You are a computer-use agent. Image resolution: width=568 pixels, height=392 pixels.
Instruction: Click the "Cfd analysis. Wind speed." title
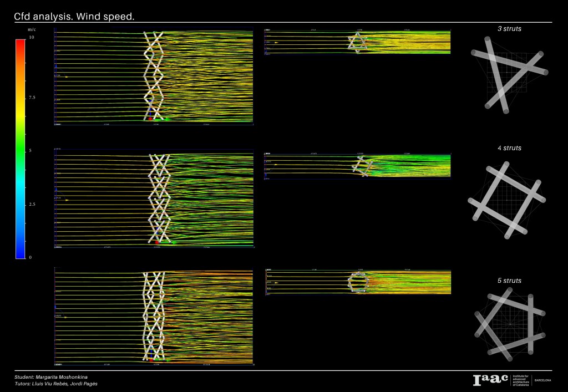tap(74, 17)
